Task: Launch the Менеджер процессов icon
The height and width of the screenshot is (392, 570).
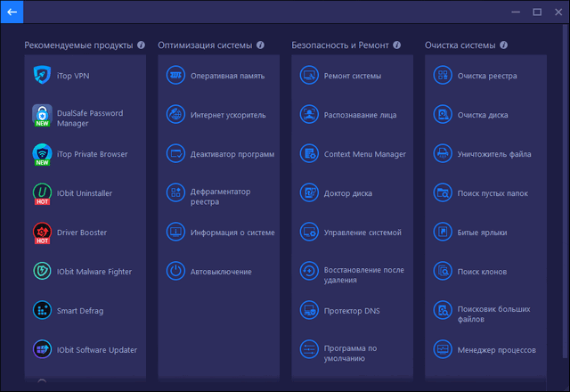Action: 443,349
